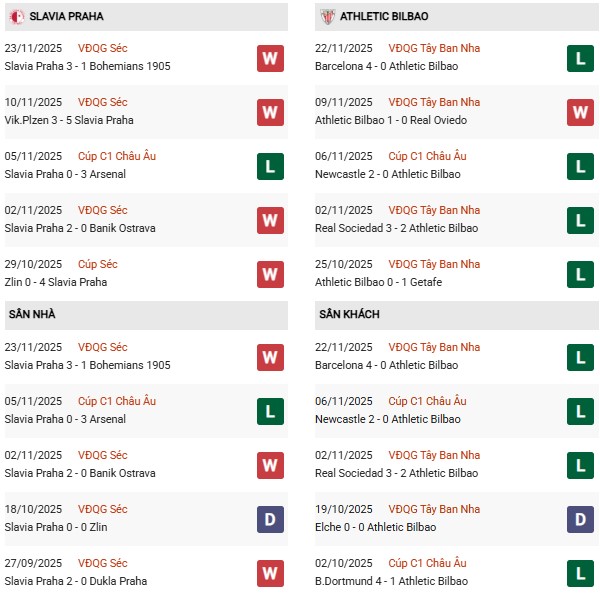The image size is (600, 596).
Task: Click the loss badge for B.Dortmund vs Athletic Bilbao
Action: (x=580, y=573)
